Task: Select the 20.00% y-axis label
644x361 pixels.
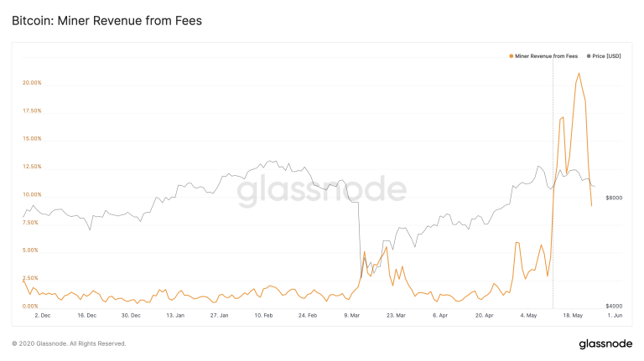Action: pyautogui.click(x=32, y=83)
